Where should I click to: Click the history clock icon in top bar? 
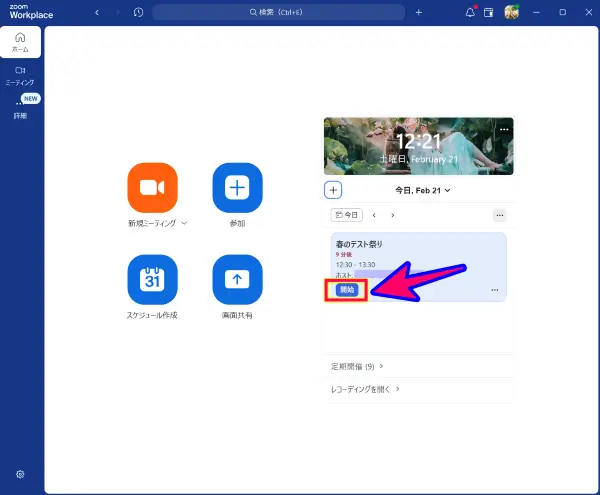point(138,13)
